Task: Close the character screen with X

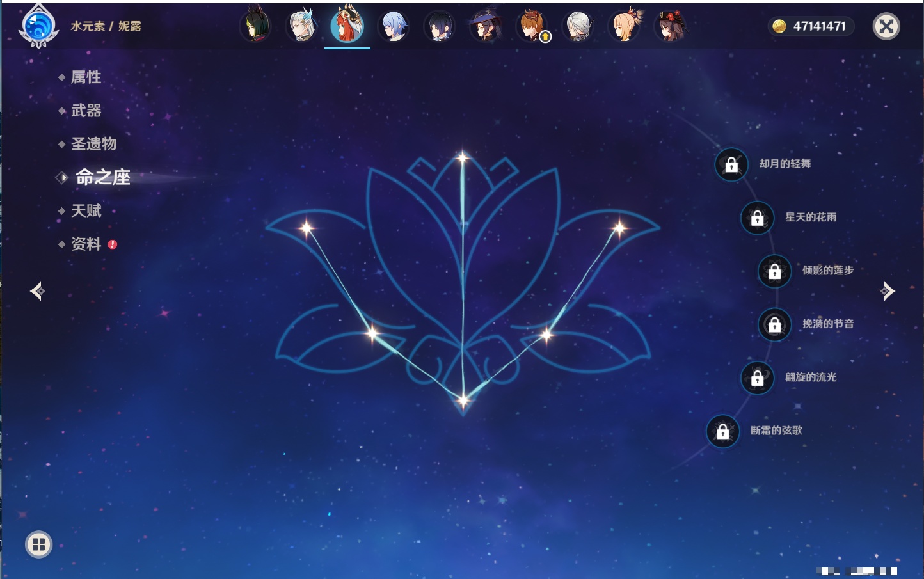Action: 886,26
